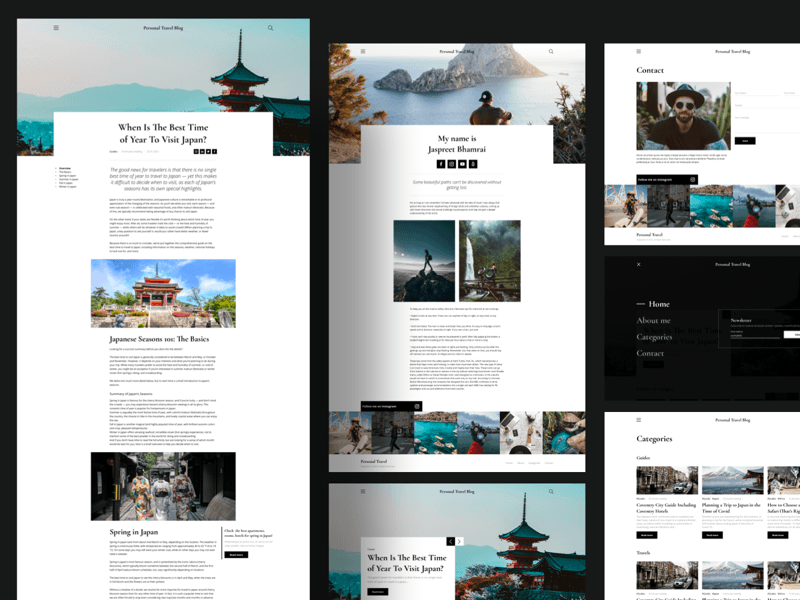Image resolution: width=800 pixels, height=600 pixels.
Task: Go to previous slide with black arrow
Action: tap(451, 541)
